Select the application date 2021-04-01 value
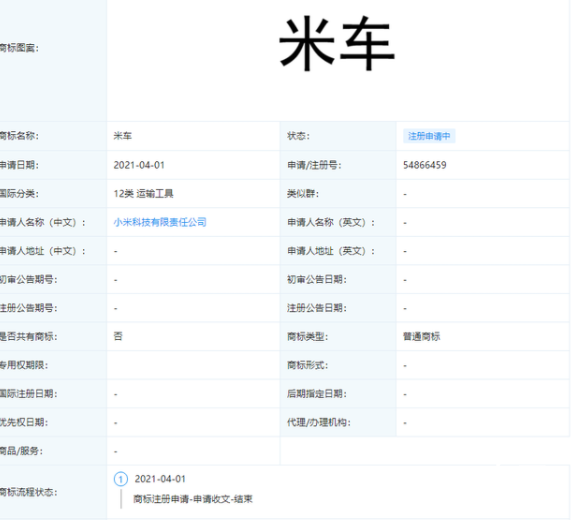The image size is (571, 520). [x=139, y=165]
